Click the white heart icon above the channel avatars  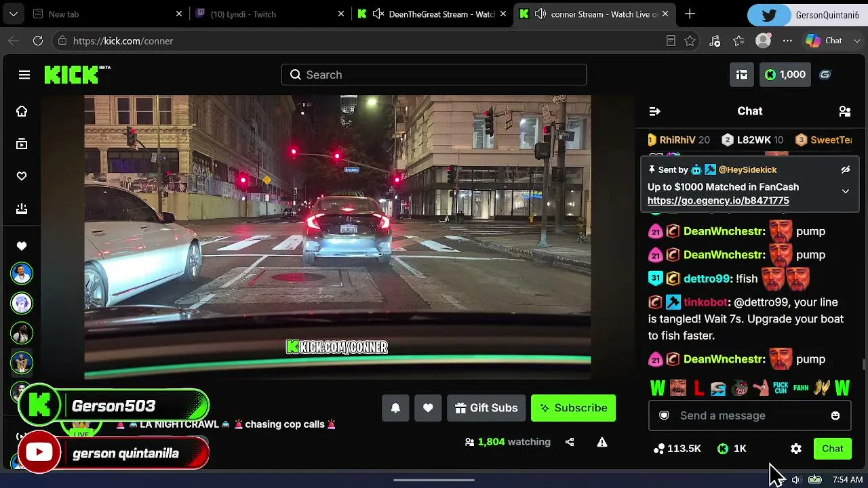[x=22, y=246]
